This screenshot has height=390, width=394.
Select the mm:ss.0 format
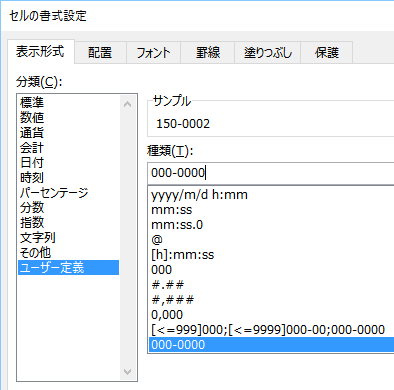coord(272,225)
